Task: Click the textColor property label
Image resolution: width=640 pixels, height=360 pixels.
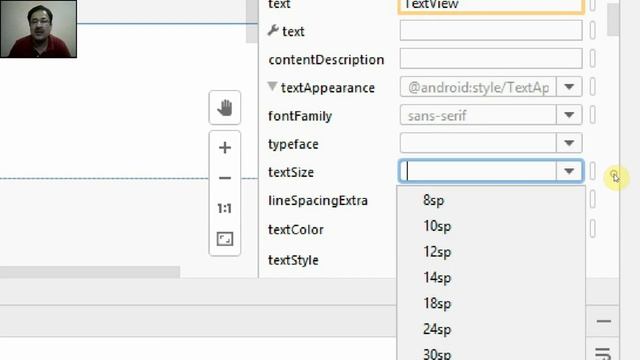Action: point(296,230)
